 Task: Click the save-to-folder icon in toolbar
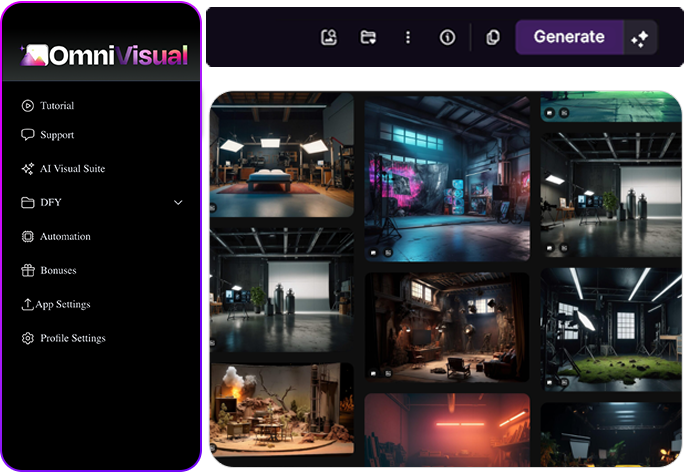pos(368,37)
